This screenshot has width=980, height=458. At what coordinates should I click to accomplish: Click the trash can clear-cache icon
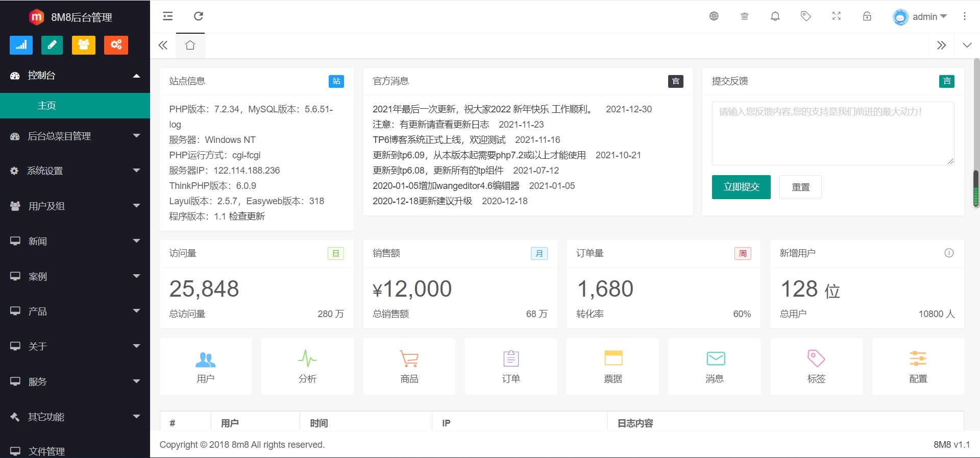(x=744, y=16)
